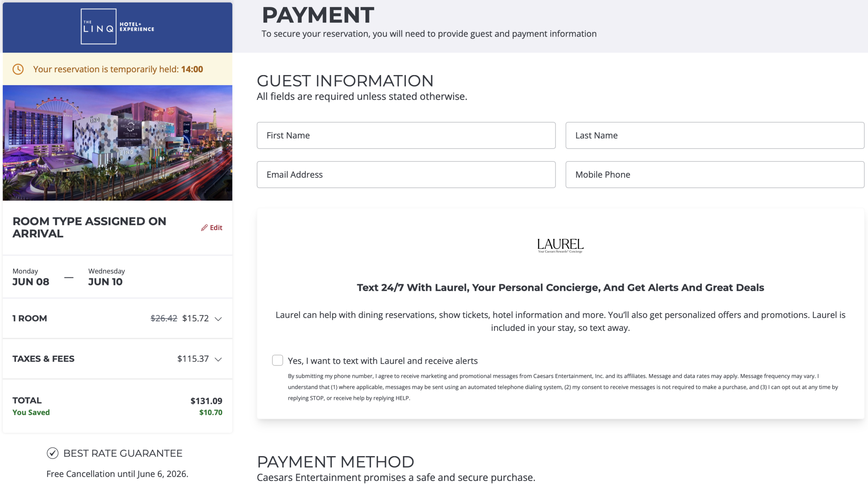Enable texting with Laurel checkbox
Screen dimensions: 868x484
pos(277,360)
